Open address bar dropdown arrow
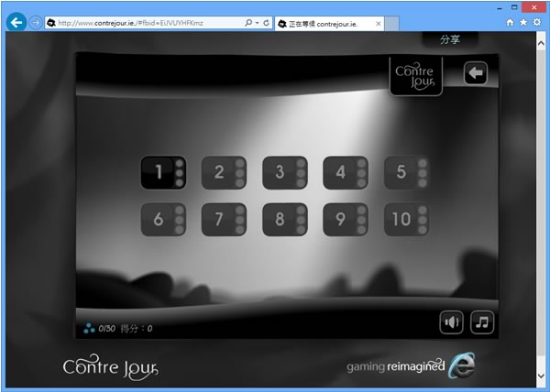This screenshot has height=392, width=550. tap(257, 23)
